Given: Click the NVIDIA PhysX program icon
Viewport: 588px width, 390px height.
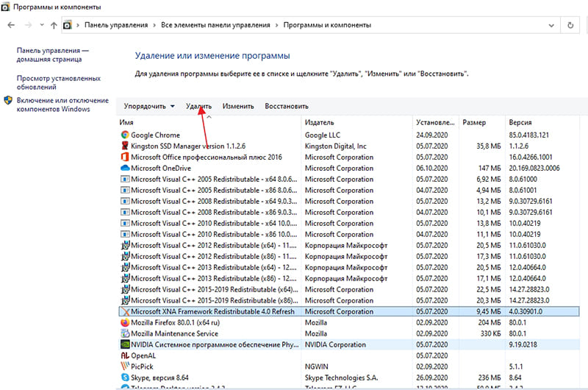Looking at the screenshot, I should click(x=125, y=344).
